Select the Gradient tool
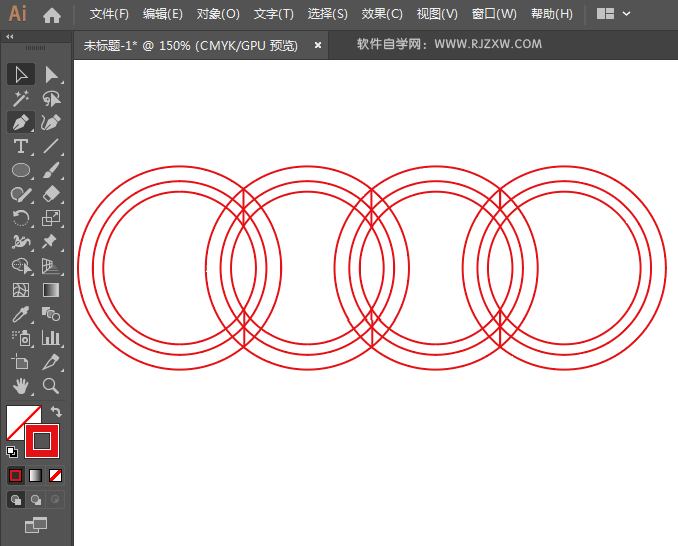 point(51,290)
